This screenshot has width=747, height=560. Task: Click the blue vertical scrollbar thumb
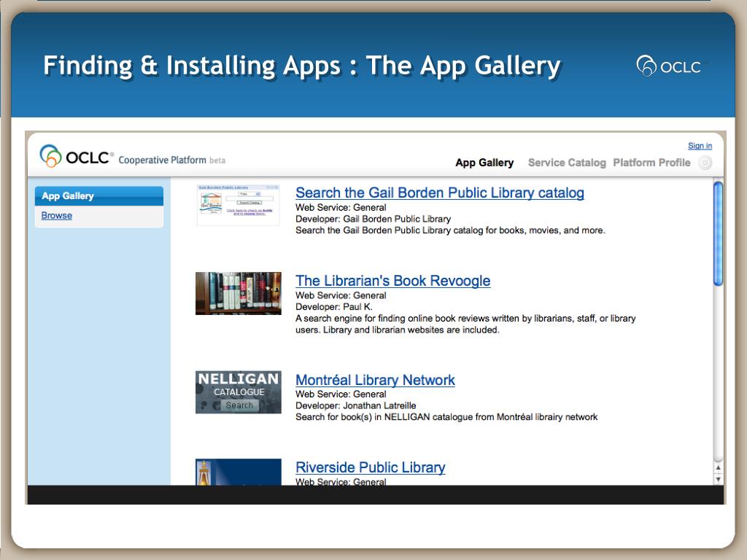coord(718,233)
